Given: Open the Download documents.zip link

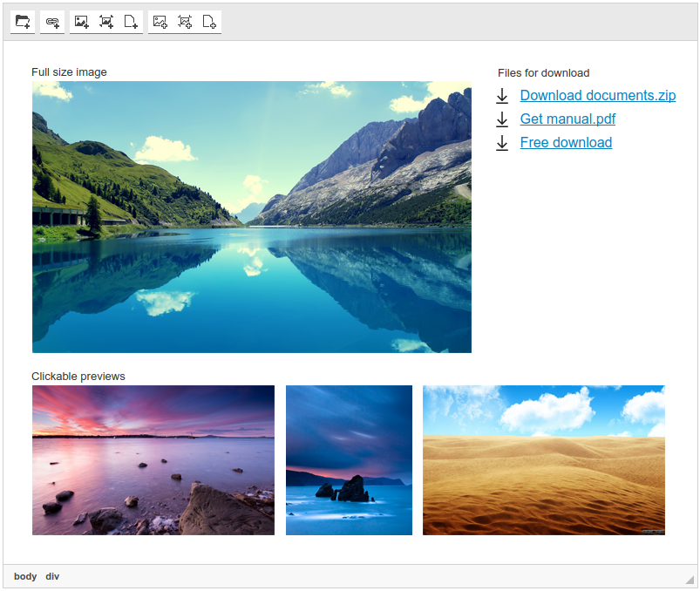Looking at the screenshot, I should pyautogui.click(x=597, y=96).
